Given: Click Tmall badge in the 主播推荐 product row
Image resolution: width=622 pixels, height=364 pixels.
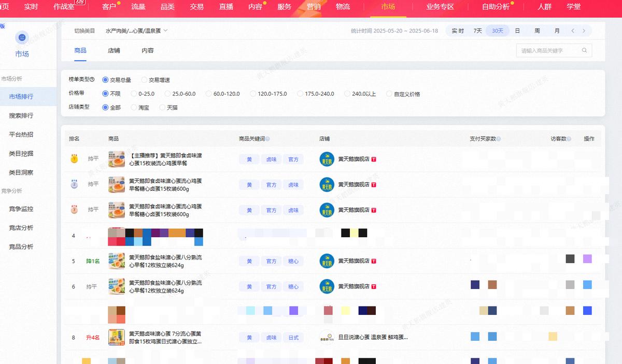Looking at the screenshot, I should [374, 159].
